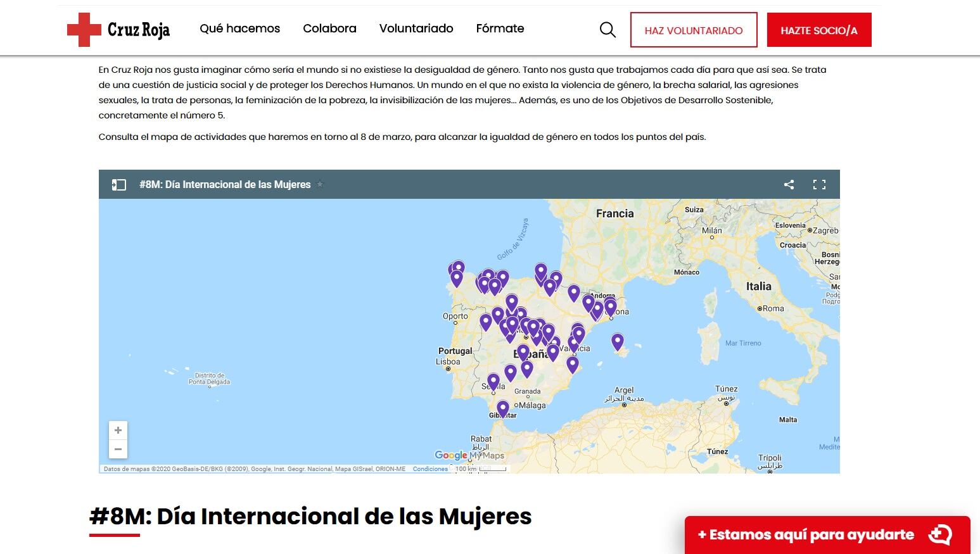Open the Qué hacemos menu
Image resolution: width=980 pixels, height=554 pixels.
pyautogui.click(x=239, y=28)
